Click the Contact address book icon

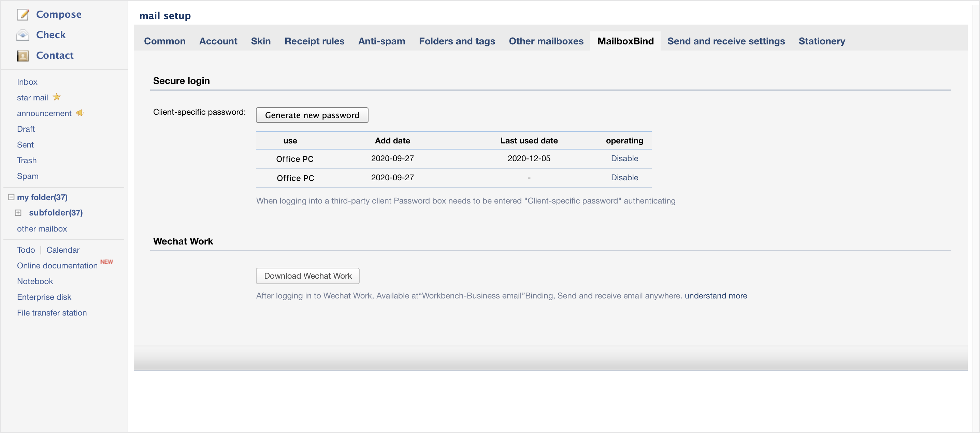coord(23,56)
